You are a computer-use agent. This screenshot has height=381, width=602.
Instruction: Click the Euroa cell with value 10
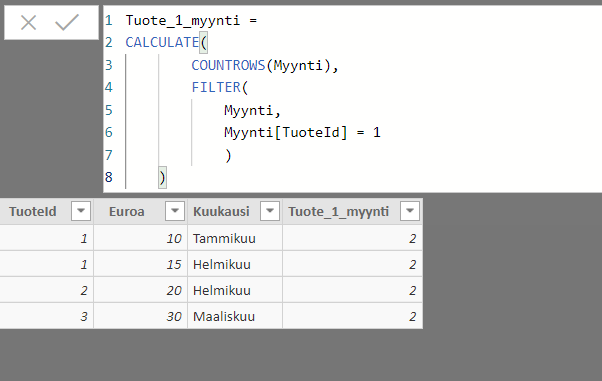pos(141,239)
